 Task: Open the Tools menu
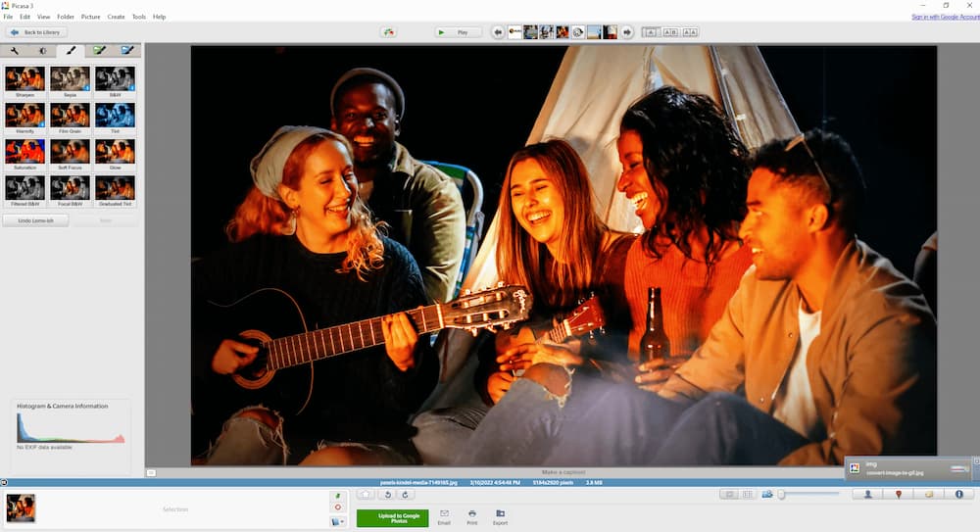click(139, 17)
